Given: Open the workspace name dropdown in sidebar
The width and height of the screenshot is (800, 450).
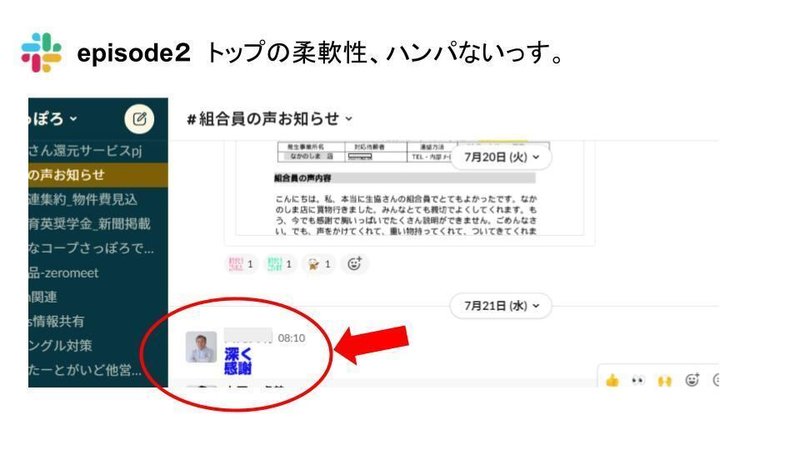Looking at the screenshot, I should pyautogui.click(x=53, y=119).
